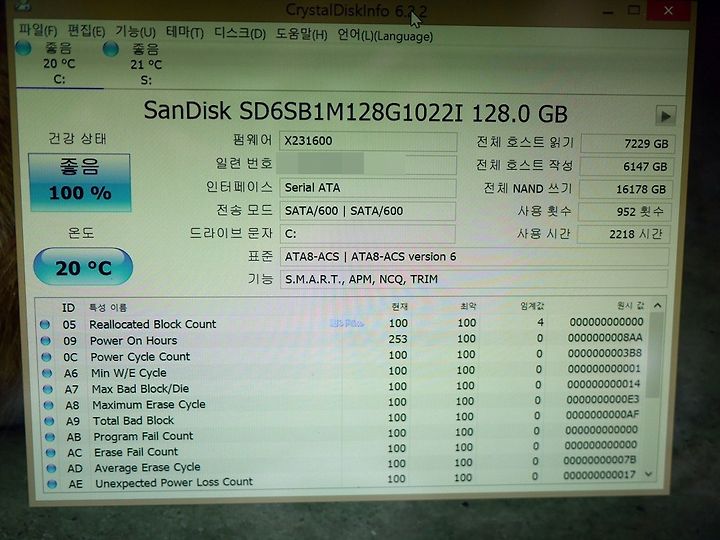Close the CrystalDiskInfo window

tap(669, 11)
